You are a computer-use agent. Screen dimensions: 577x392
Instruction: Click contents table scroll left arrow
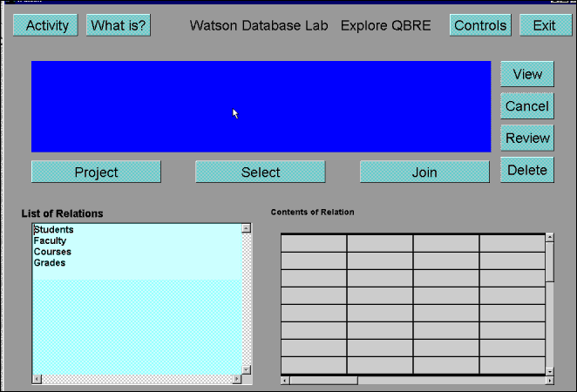click(285, 380)
